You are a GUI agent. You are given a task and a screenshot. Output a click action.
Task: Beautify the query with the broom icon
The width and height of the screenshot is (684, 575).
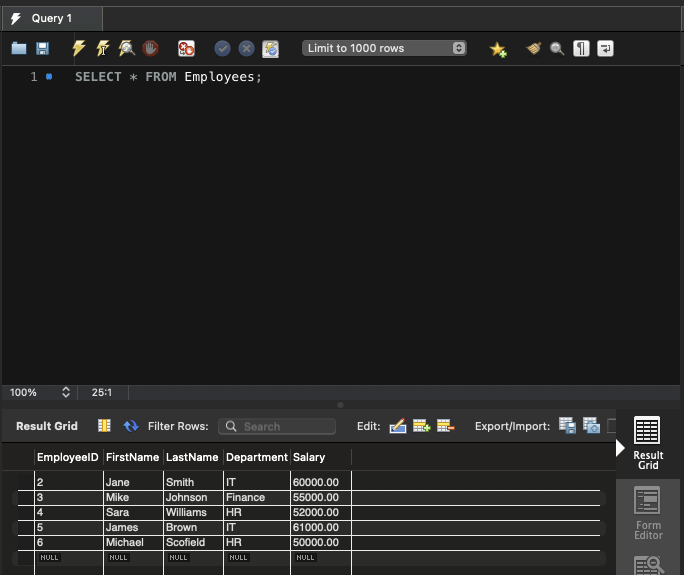534,48
